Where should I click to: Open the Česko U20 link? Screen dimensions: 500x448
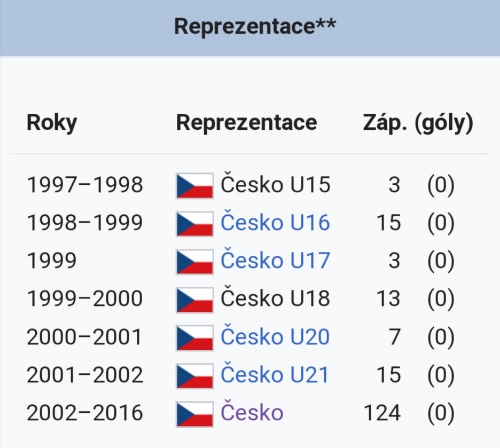click(x=275, y=336)
